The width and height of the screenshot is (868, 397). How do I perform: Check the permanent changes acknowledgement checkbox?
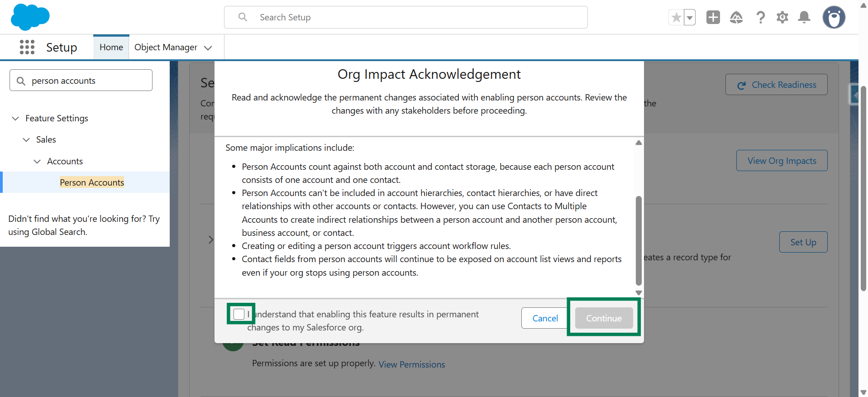[239, 314]
